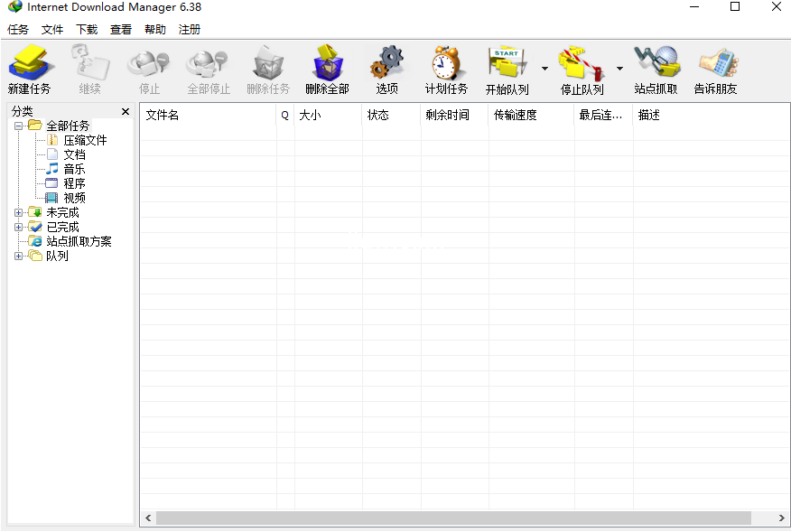Select the 文档 document icon in tree
The image size is (791, 532).
click(52, 154)
